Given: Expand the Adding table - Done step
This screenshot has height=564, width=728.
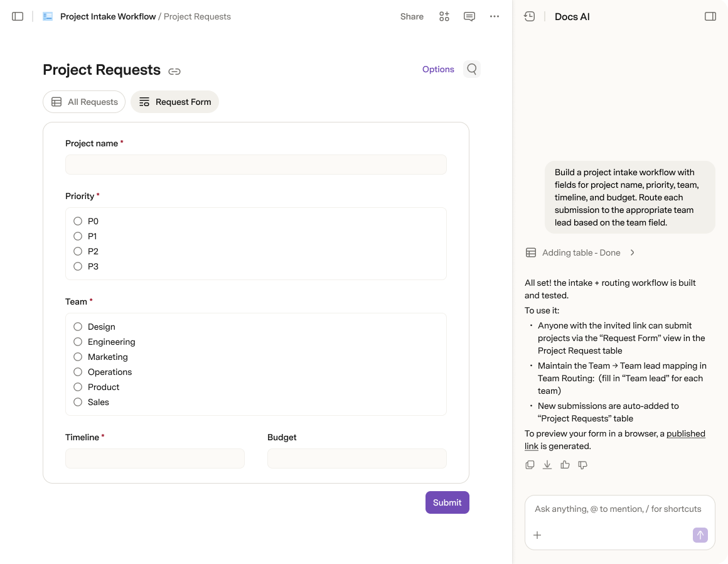Looking at the screenshot, I should tap(581, 252).
